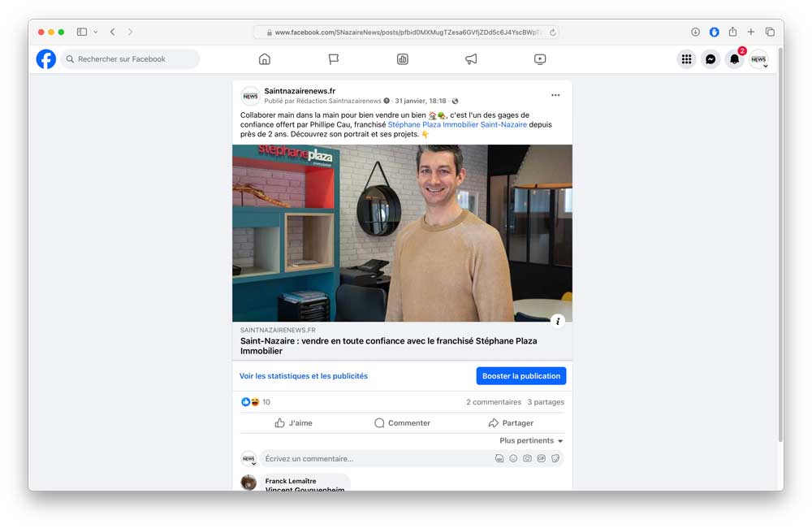The image size is (812, 528).
Task: Open the Watch video tab icon
Action: [540, 59]
